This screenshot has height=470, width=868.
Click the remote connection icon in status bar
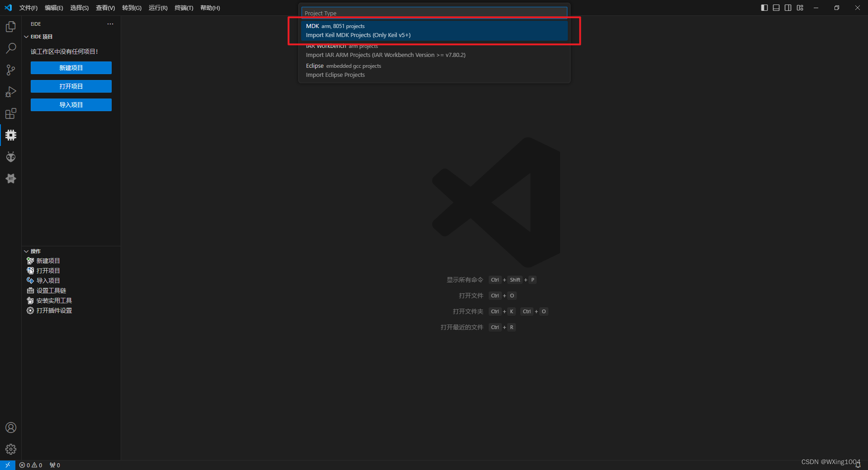pos(7,465)
